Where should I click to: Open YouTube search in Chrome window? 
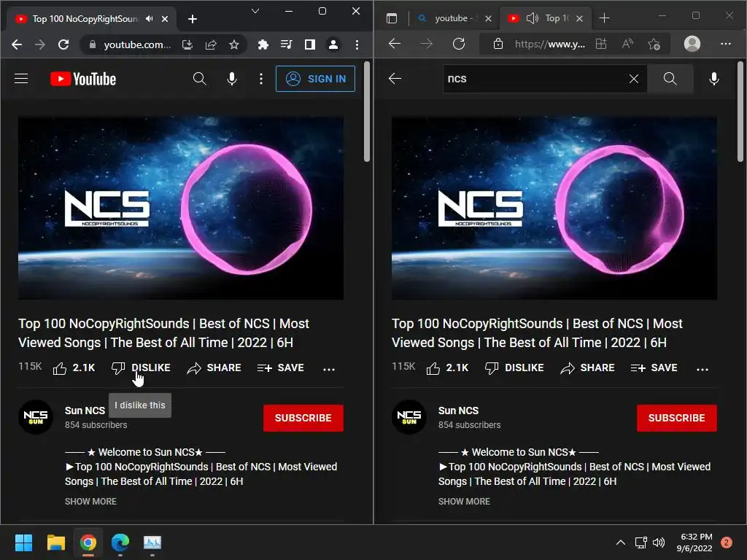(200, 79)
